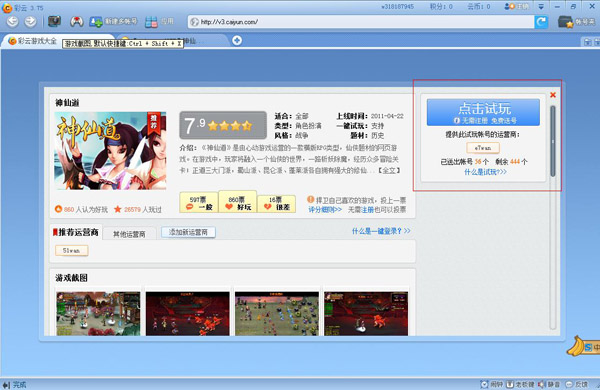Open the title bar dropdown menu arrow
The image size is (600, 390).
tap(541, 7)
